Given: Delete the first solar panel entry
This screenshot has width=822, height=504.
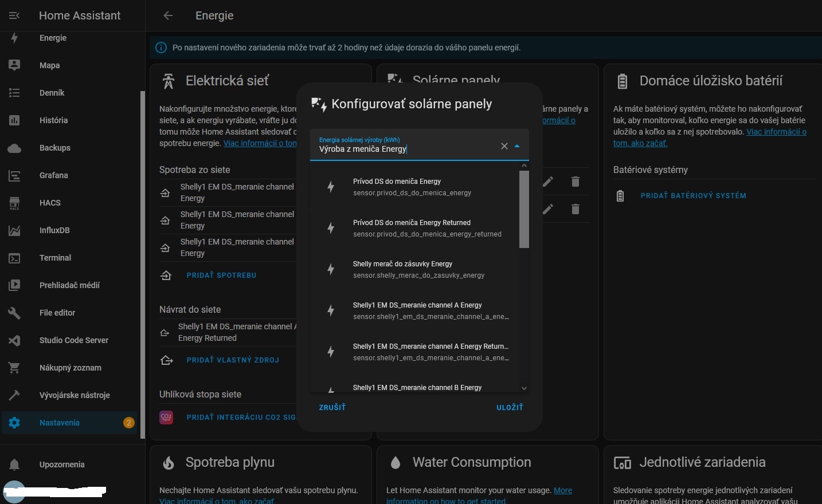Looking at the screenshot, I should click(x=576, y=182).
